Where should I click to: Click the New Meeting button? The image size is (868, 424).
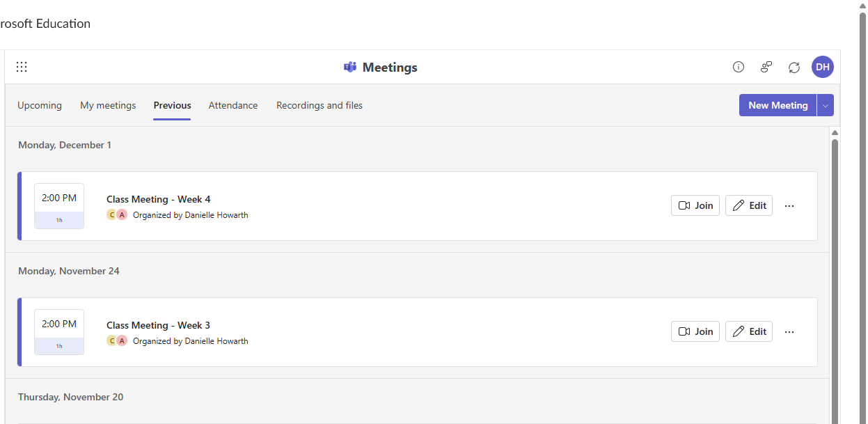778,105
